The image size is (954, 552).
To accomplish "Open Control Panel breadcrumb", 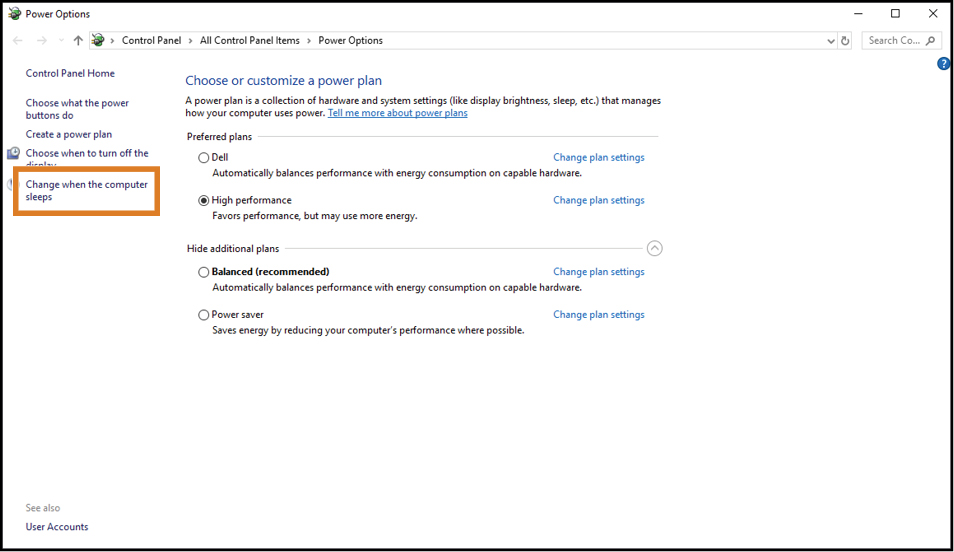I will pos(151,40).
